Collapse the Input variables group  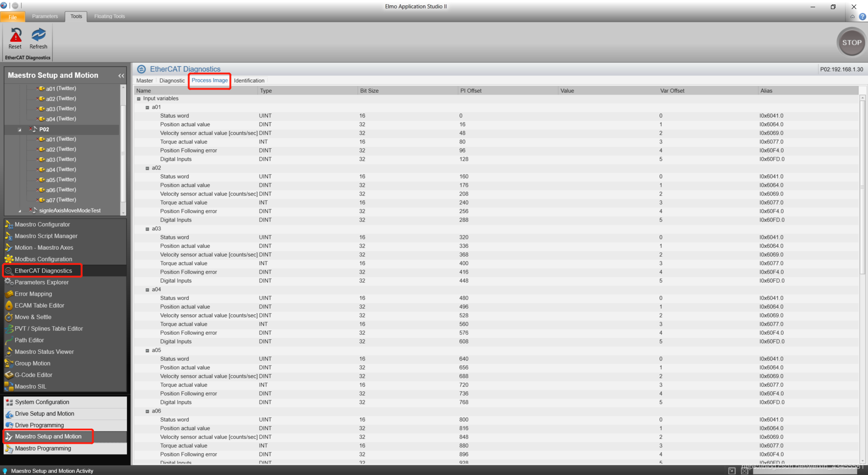coord(139,99)
